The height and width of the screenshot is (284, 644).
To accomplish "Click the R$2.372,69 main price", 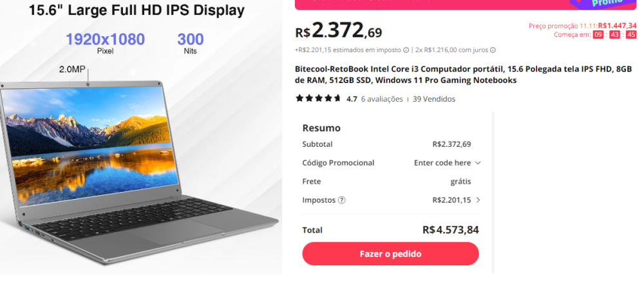I will 338,31.
